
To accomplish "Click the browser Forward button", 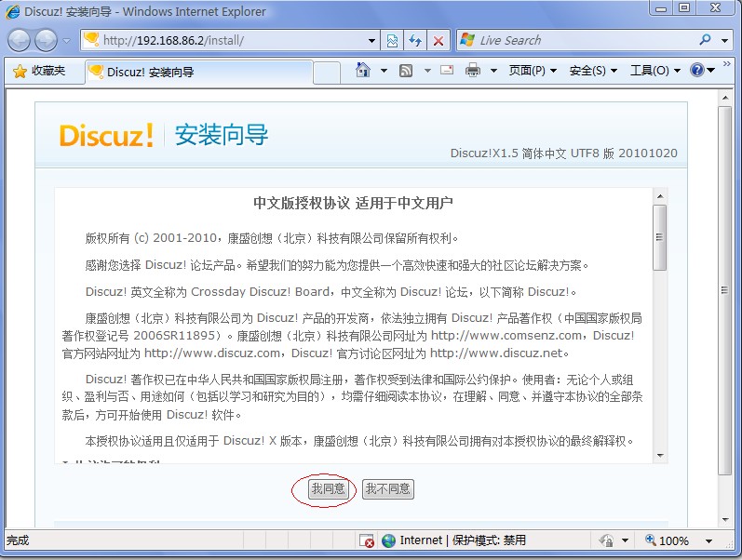I will (46, 40).
